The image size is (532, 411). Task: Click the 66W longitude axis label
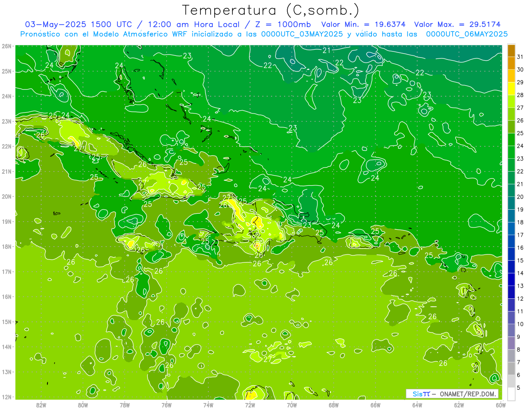[375, 404]
